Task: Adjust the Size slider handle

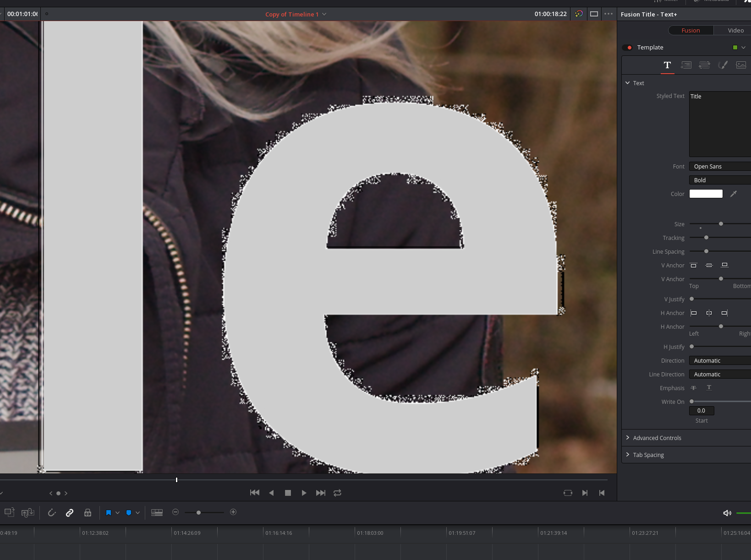Action: click(x=721, y=224)
